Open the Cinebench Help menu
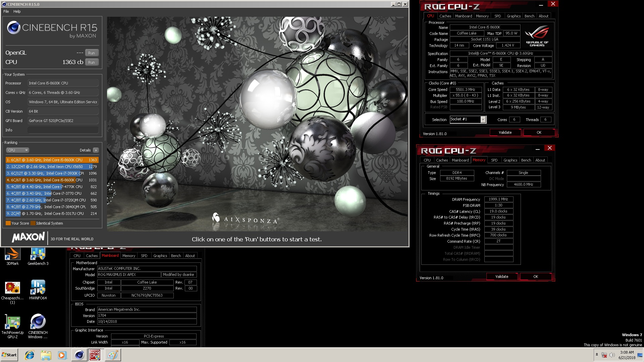Image resolution: width=644 pixels, height=362 pixels. [17, 11]
